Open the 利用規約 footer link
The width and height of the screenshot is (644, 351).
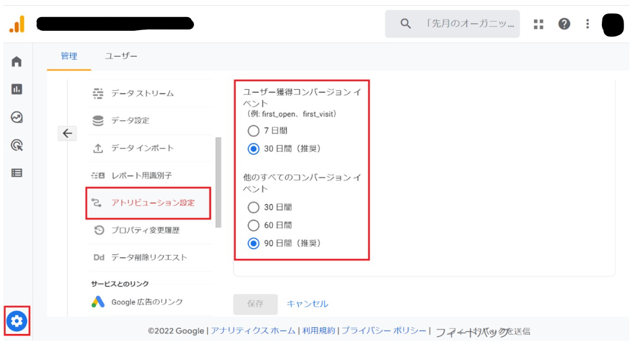[319, 331]
